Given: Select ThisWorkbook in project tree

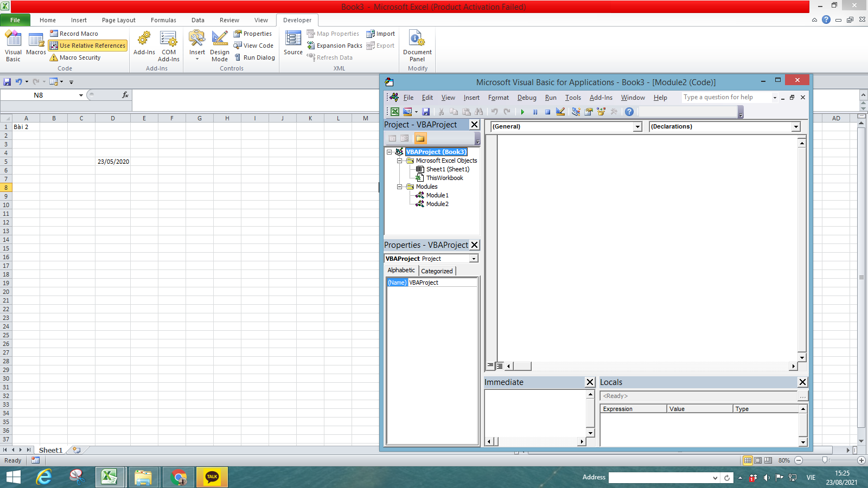Looking at the screenshot, I should [x=444, y=178].
